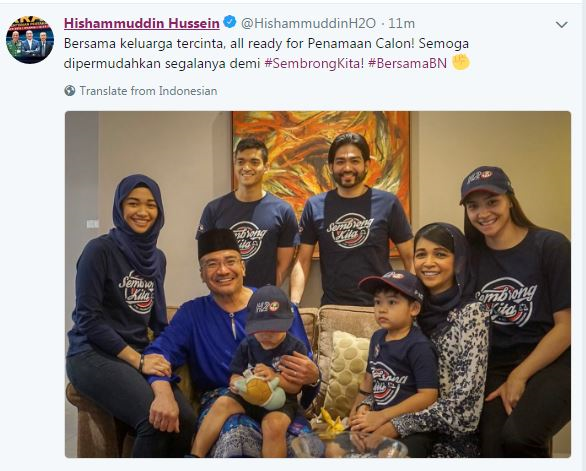Open the round profile avatar picture

(30, 40)
